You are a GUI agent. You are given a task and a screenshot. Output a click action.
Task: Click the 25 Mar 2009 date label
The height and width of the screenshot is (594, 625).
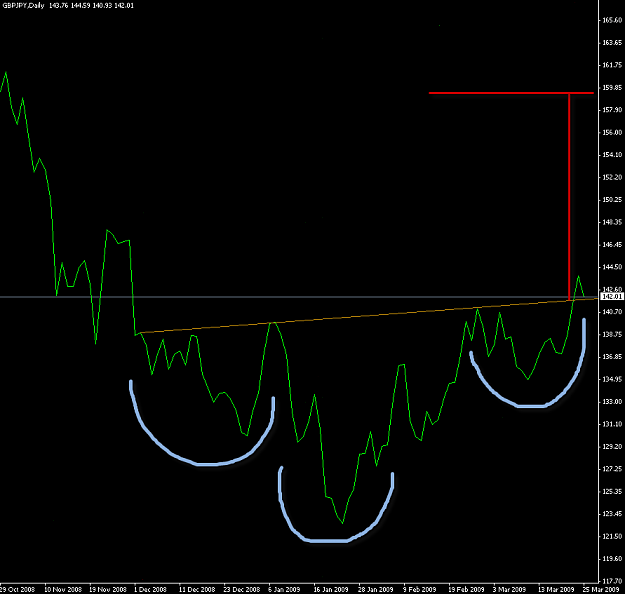pos(601,589)
